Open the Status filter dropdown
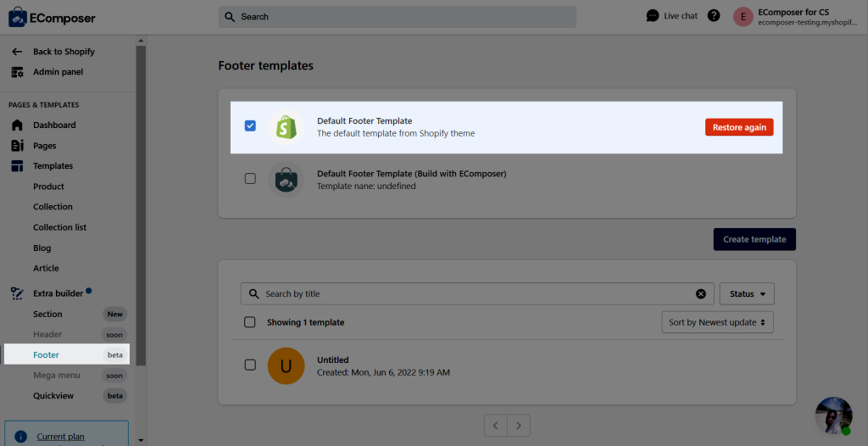 pos(747,293)
